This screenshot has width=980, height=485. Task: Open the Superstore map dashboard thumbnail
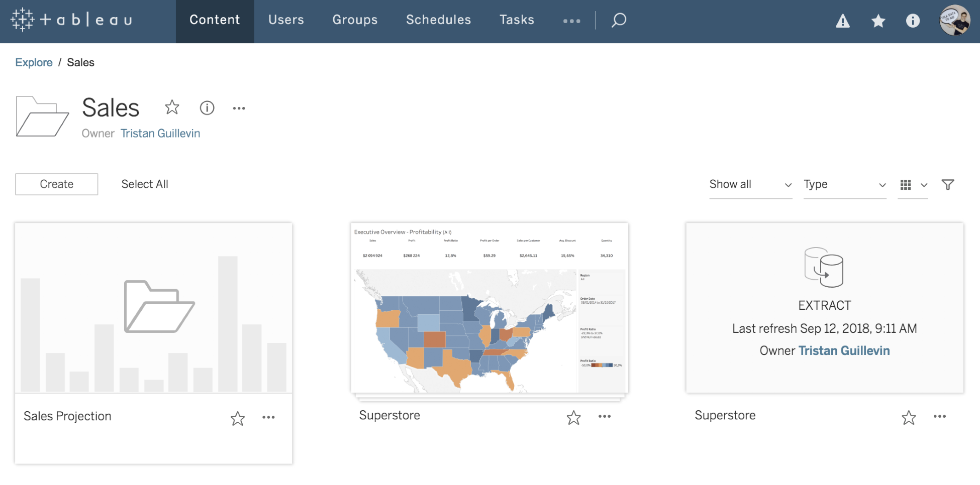[489, 308]
